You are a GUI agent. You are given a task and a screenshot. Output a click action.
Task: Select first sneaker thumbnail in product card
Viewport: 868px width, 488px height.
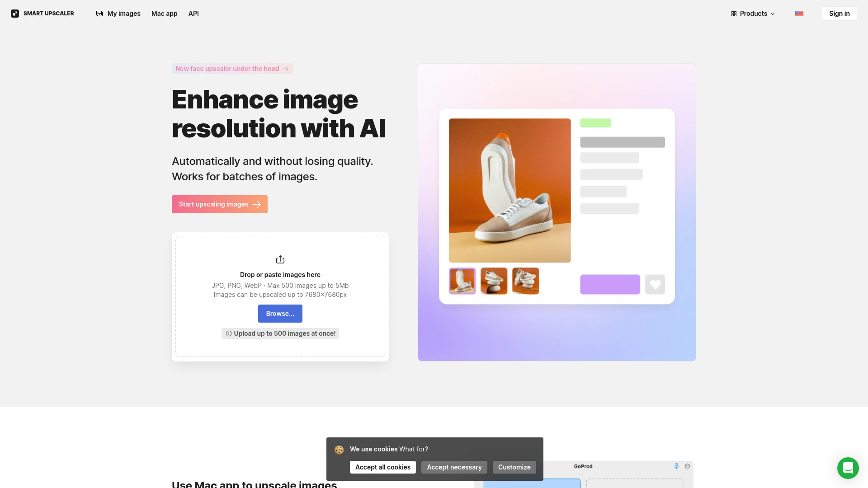(x=462, y=280)
